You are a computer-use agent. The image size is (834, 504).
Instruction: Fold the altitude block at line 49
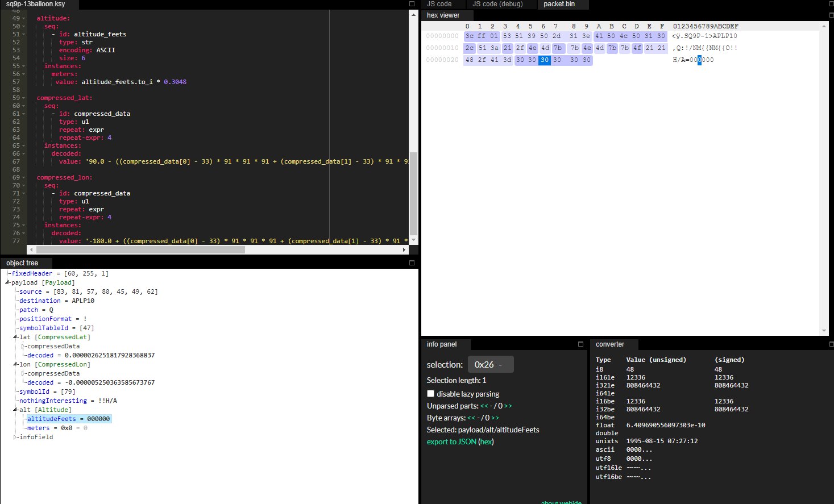24,18
